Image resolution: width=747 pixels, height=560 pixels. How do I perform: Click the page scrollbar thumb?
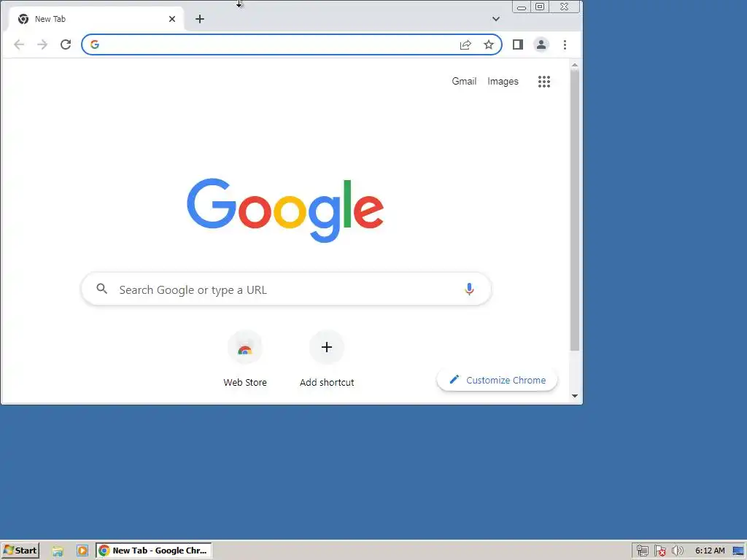click(575, 211)
